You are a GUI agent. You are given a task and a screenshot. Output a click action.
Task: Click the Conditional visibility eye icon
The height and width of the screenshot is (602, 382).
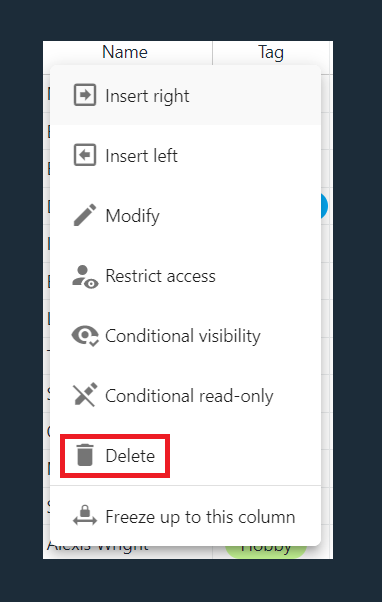coord(85,336)
